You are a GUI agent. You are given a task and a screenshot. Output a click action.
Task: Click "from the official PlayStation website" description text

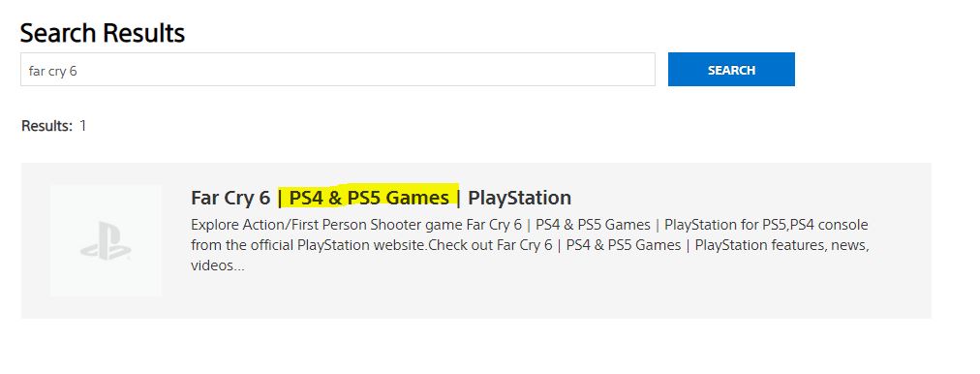point(309,245)
